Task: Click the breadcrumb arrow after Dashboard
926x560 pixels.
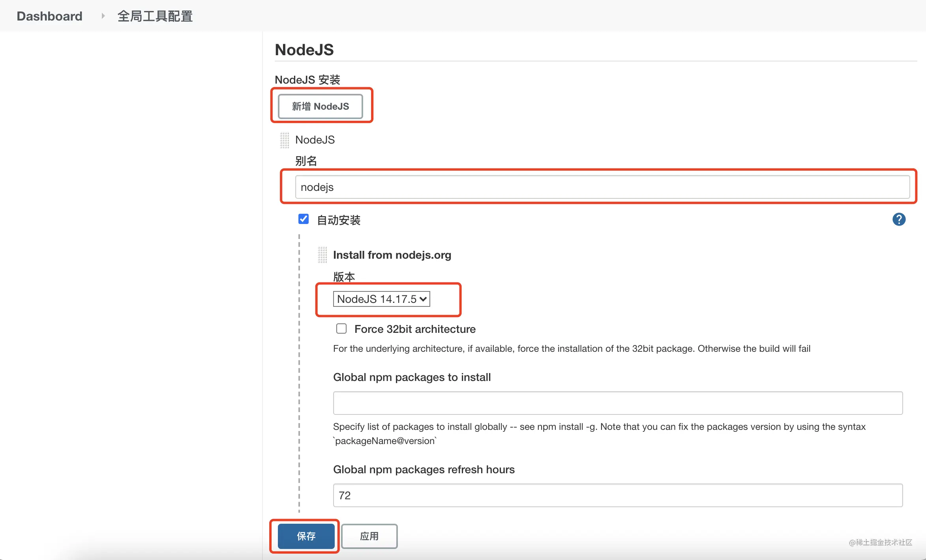Action: 103,16
